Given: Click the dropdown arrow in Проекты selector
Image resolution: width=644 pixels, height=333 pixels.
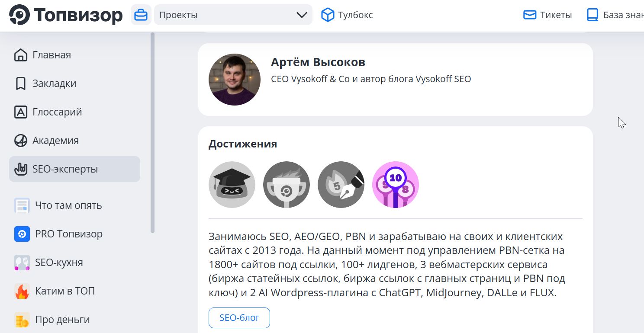Looking at the screenshot, I should [302, 15].
